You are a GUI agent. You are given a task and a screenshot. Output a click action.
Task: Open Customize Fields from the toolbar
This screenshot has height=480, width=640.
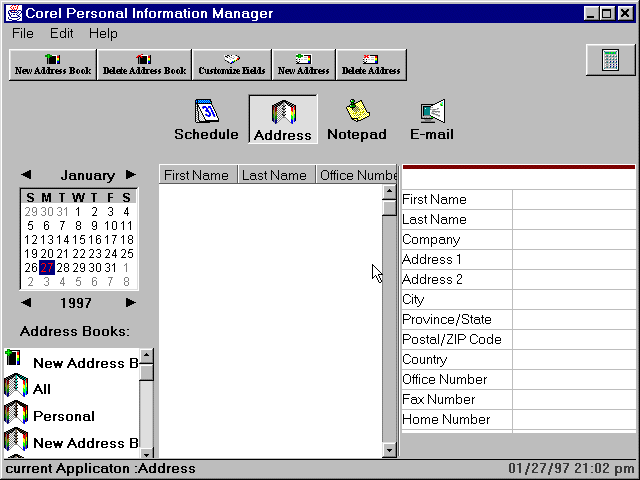232,65
